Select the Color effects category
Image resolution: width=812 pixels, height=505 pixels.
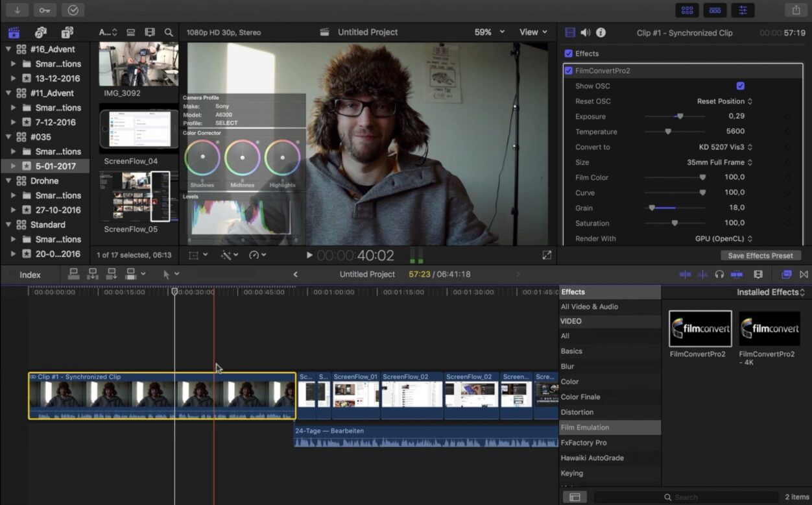pyautogui.click(x=569, y=382)
